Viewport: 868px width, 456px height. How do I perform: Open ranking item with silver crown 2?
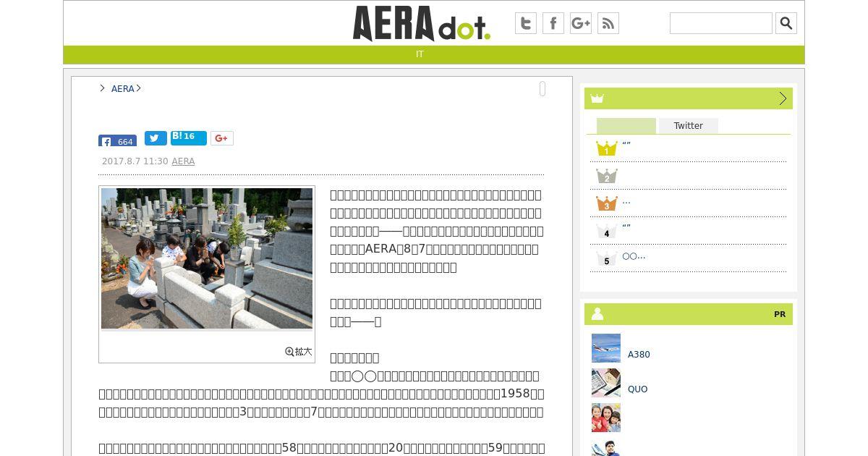pos(606,176)
